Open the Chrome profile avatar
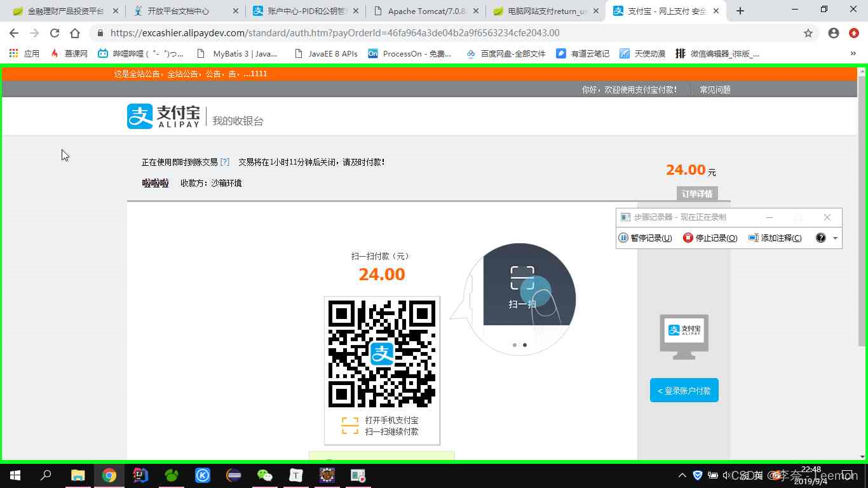Image resolution: width=868 pixels, height=488 pixels. coord(834,33)
